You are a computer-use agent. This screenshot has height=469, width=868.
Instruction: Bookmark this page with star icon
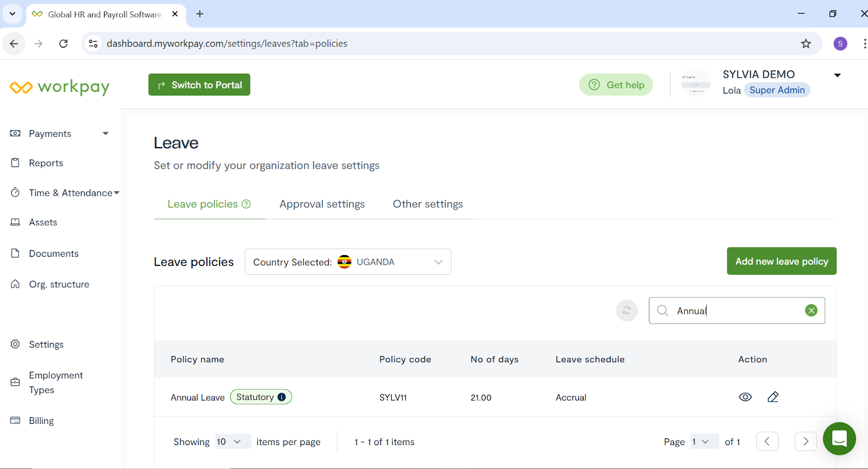click(x=806, y=43)
